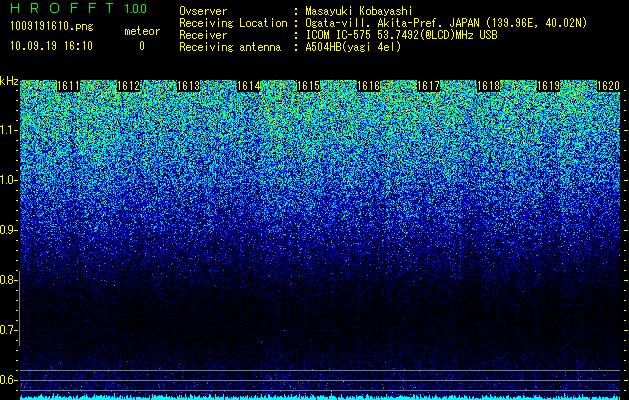The height and width of the screenshot is (400, 629).
Task: Click the 1620 time marker
Action: tap(609, 86)
